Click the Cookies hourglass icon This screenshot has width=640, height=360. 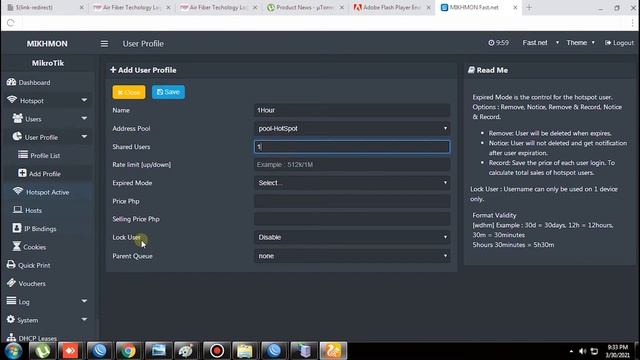(17, 246)
